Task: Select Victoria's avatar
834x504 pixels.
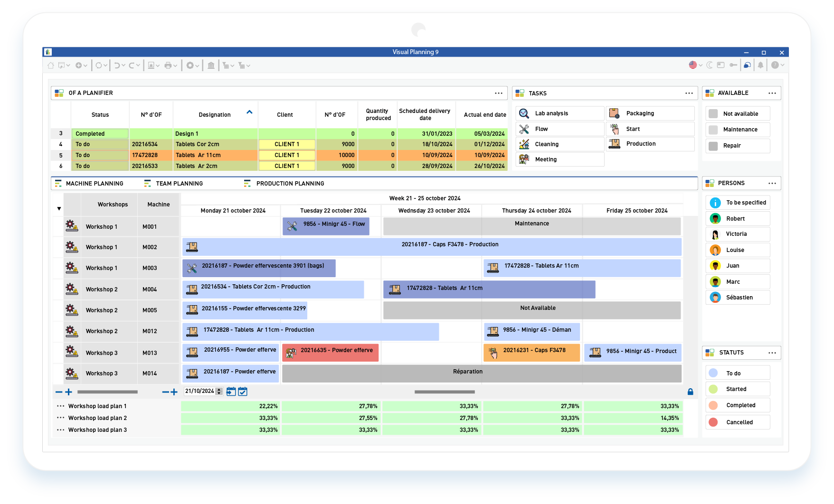Action: coord(715,234)
